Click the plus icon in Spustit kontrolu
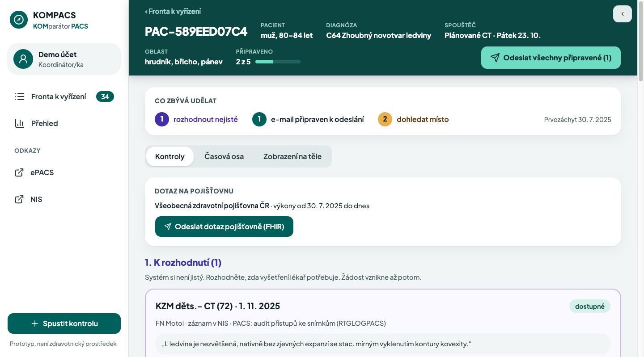The image size is (644, 357). pos(35,323)
